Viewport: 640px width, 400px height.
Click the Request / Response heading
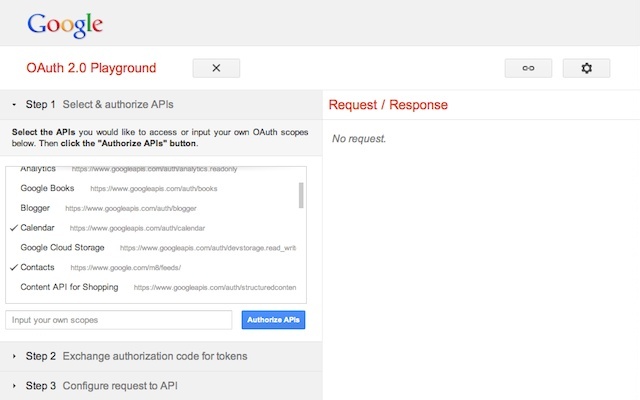(388, 105)
